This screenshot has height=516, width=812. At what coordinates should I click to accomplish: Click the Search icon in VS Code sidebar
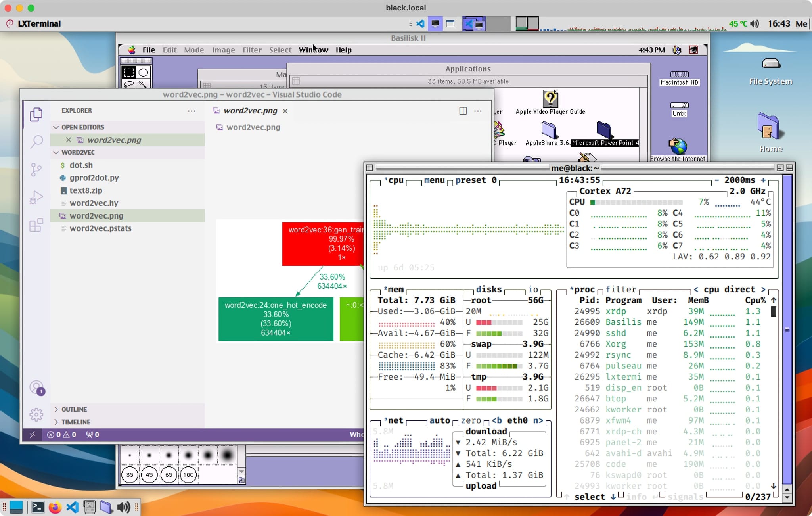point(37,140)
